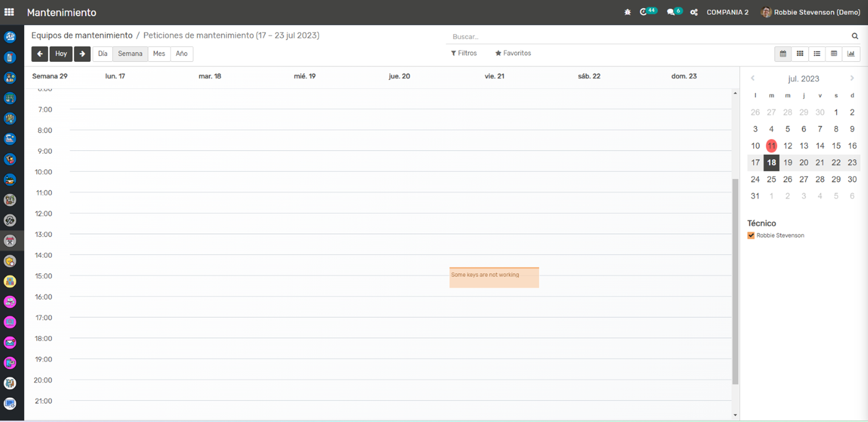Open Equipos de mantenimiento breadcrumb link
Image resolution: width=868 pixels, height=422 pixels.
tap(82, 35)
